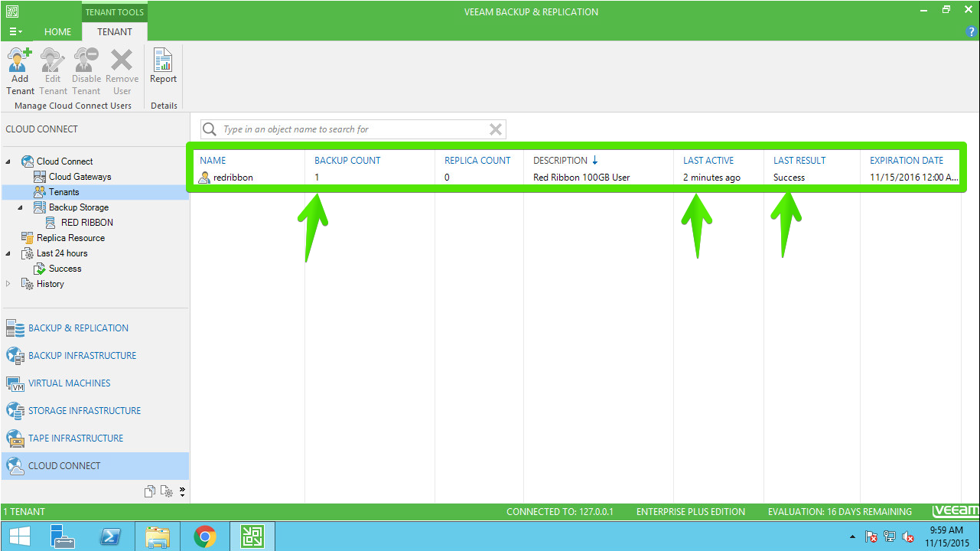Click the RED RIBBON storage icon
The height and width of the screenshot is (551, 980).
(51, 223)
